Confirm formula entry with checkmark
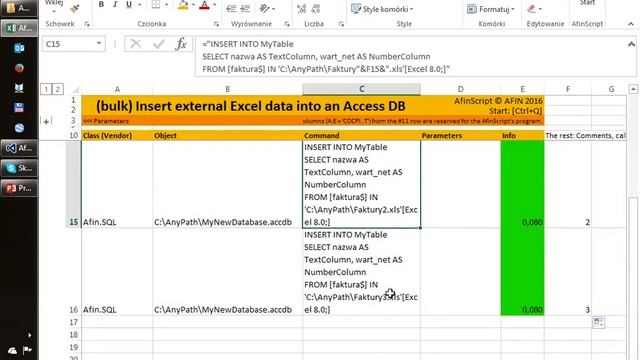The width and height of the screenshot is (640, 360). pyautogui.click(x=158, y=44)
